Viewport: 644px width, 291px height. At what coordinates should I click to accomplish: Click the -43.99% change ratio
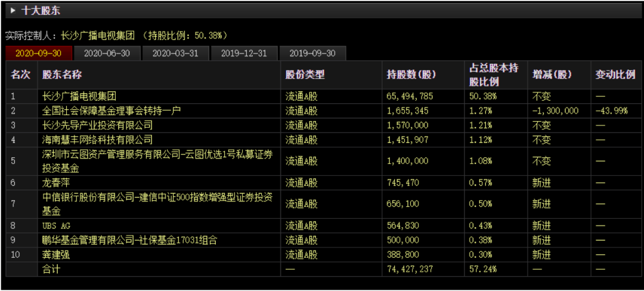pyautogui.click(x=612, y=111)
